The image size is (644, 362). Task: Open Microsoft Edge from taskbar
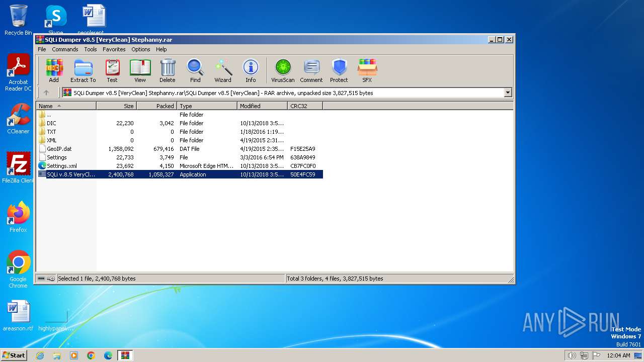click(x=108, y=355)
